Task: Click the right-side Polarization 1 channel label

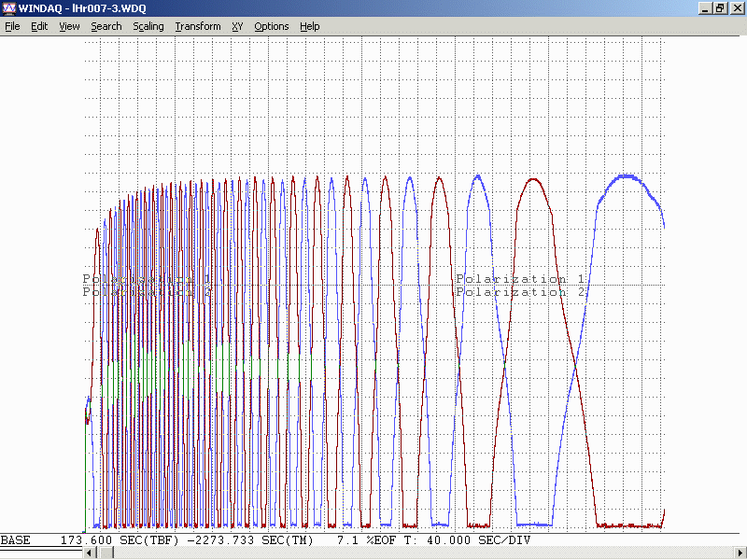Action: (x=520, y=279)
